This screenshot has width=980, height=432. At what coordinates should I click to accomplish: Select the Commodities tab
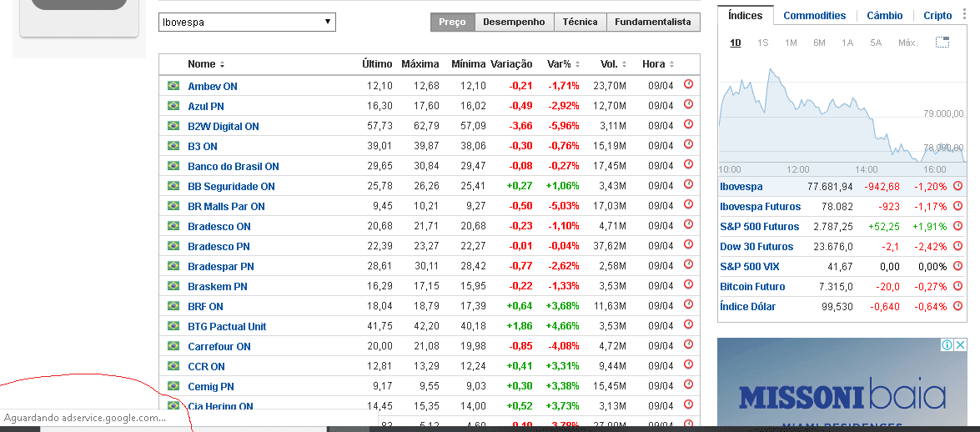pyautogui.click(x=814, y=16)
